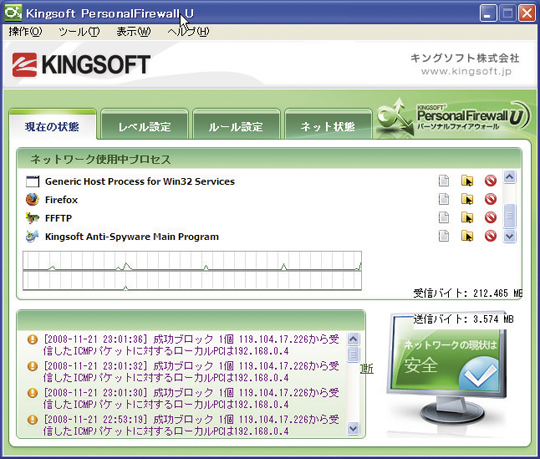Block Generic Host Process with red icon

[x=490, y=180]
